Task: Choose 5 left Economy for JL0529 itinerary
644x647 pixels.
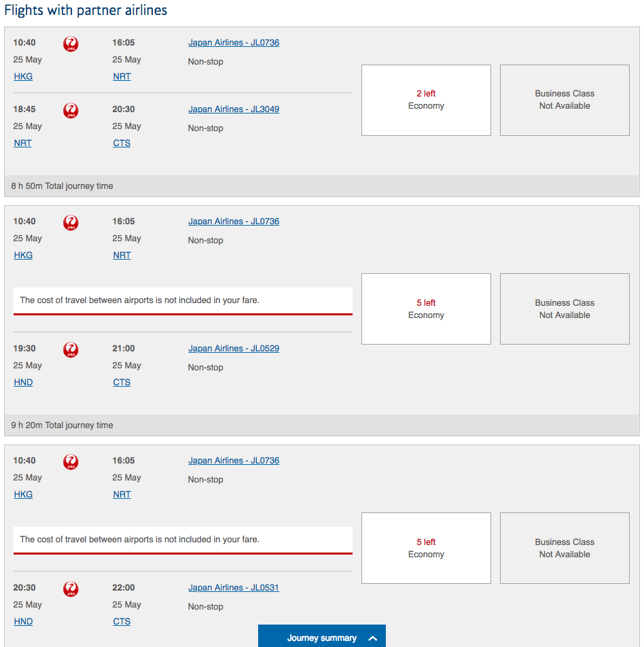Action: pyautogui.click(x=426, y=309)
